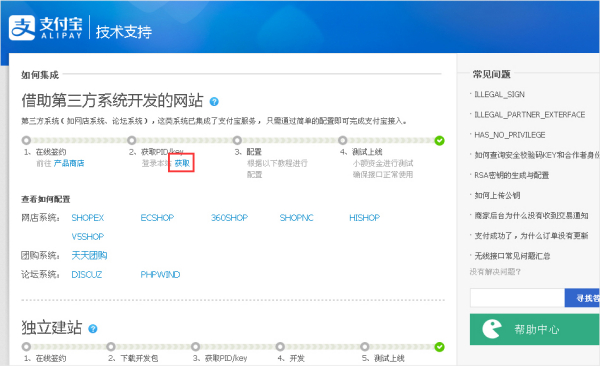Click green checkmark on 独立建站 progress bar
Image resolution: width=600 pixels, height=366 pixels.
pyautogui.click(x=439, y=347)
